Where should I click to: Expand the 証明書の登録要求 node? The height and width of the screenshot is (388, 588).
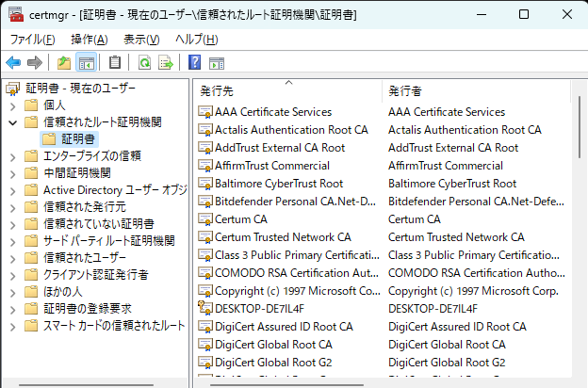click(x=13, y=310)
